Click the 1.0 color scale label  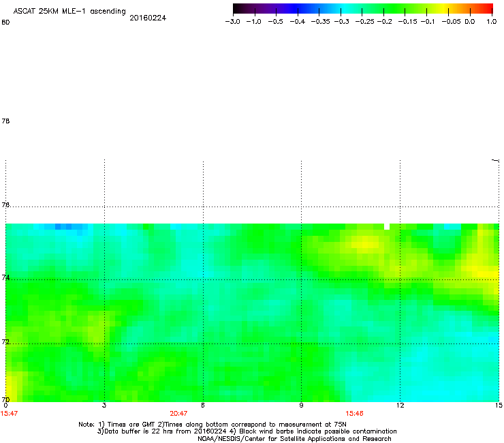click(x=492, y=22)
